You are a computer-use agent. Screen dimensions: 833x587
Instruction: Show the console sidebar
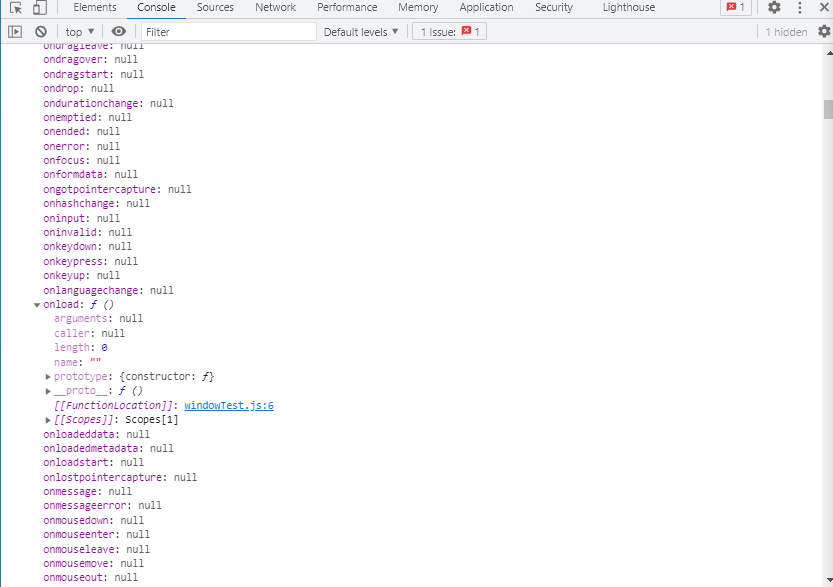tap(15, 32)
